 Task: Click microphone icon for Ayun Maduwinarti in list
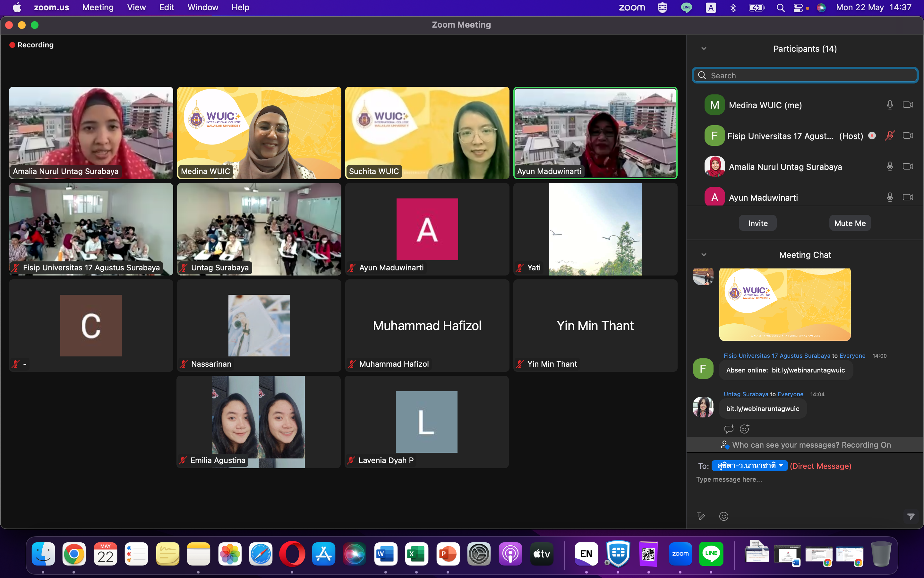pos(890,197)
